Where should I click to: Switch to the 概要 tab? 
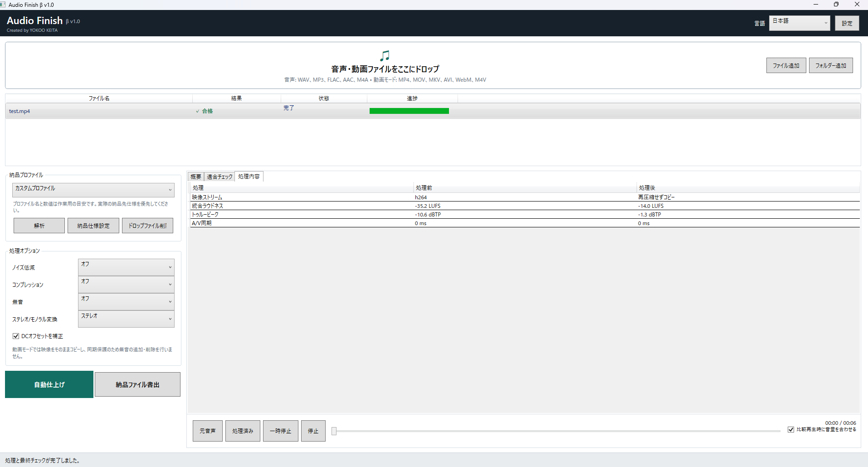(x=196, y=177)
